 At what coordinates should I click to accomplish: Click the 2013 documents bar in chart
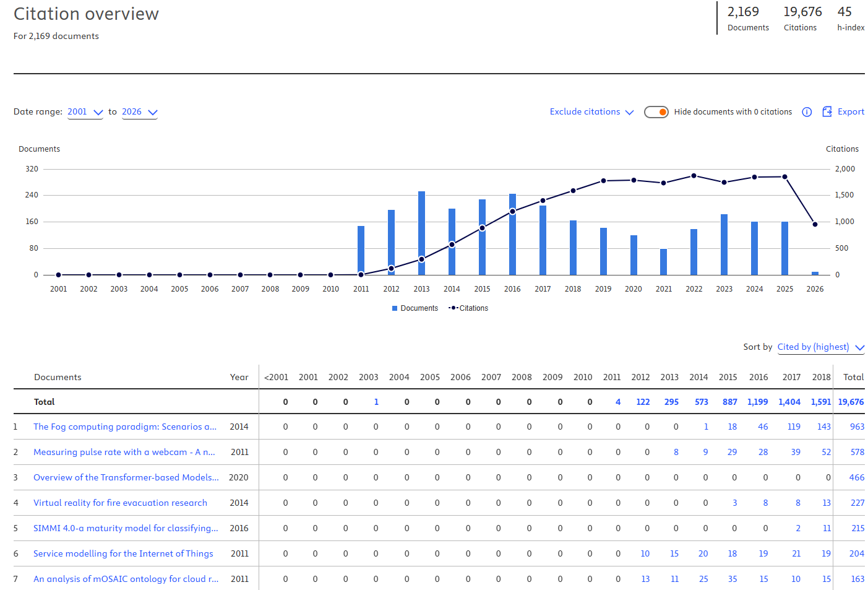click(421, 233)
